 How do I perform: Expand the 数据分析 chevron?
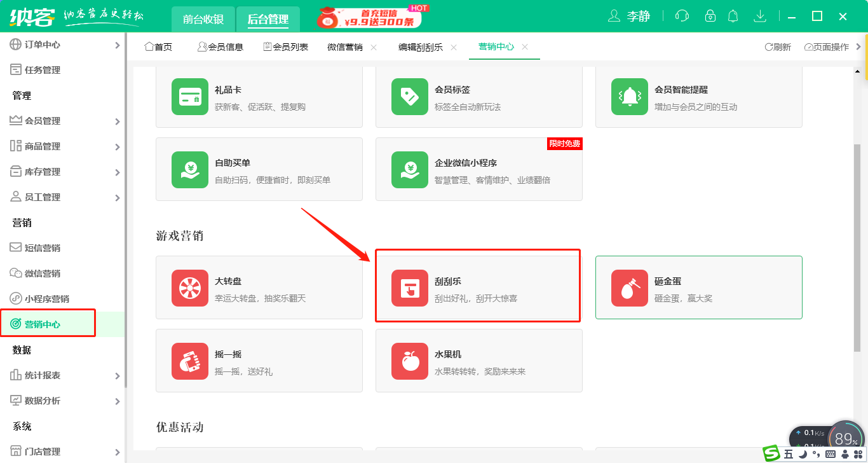(x=118, y=401)
